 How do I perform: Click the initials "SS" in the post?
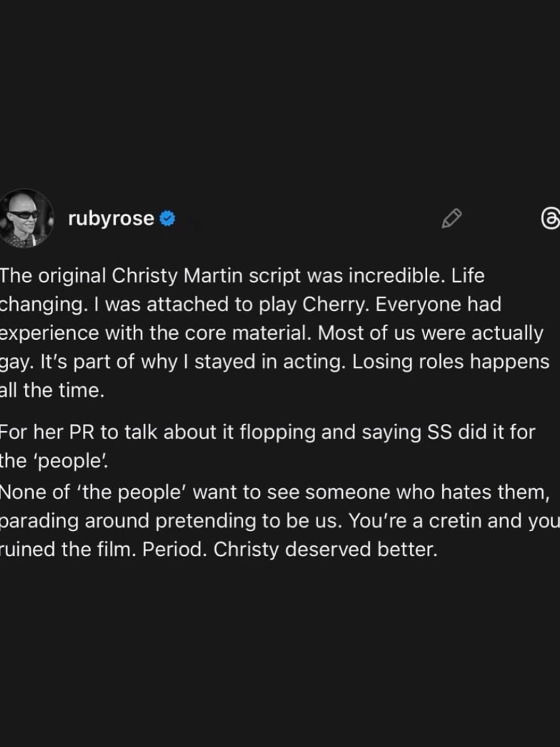tap(439, 432)
